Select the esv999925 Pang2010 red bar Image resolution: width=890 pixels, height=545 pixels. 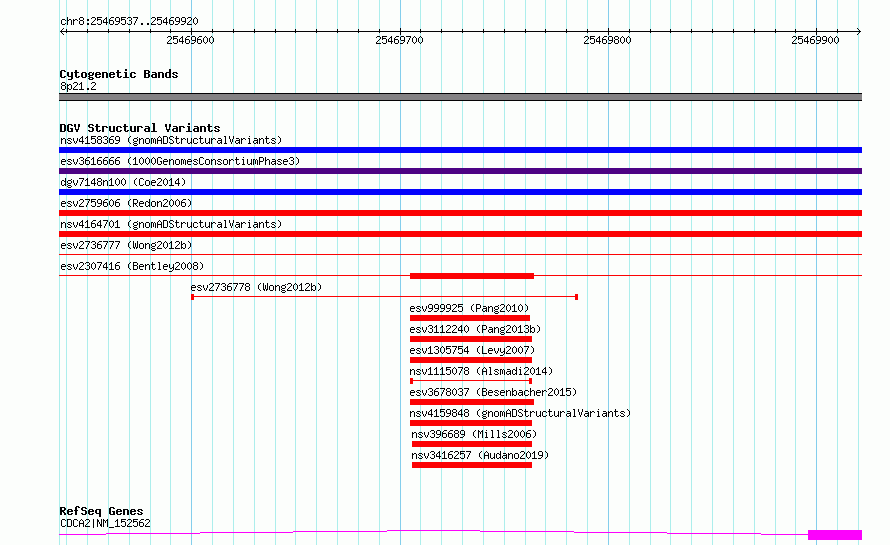pos(469,318)
